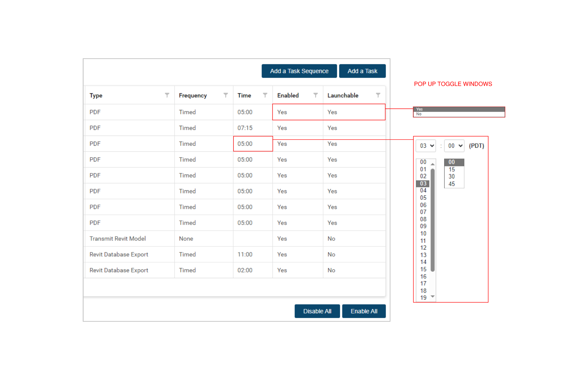The width and height of the screenshot is (588, 380).
Task: Click the Enabled column filter icon
Action: coord(316,95)
